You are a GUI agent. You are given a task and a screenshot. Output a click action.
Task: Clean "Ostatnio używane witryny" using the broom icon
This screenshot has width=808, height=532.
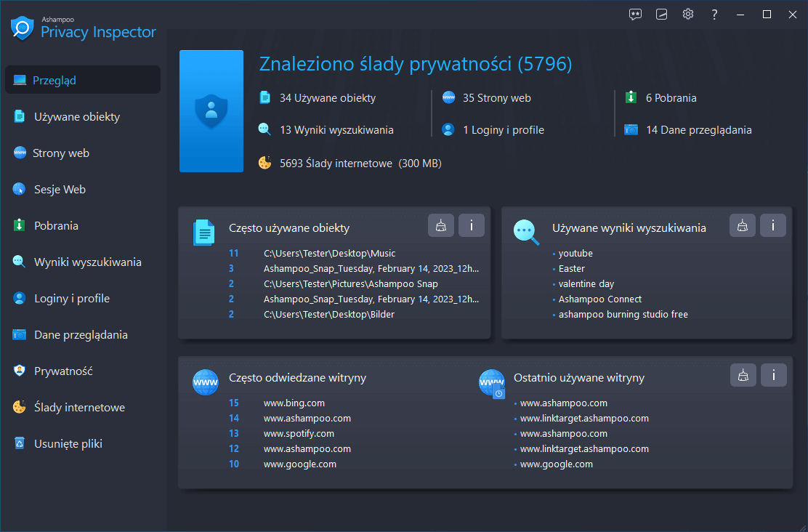point(743,375)
